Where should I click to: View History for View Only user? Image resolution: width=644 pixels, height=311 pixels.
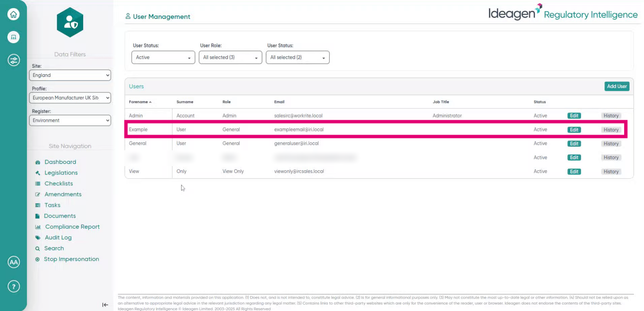click(x=611, y=172)
